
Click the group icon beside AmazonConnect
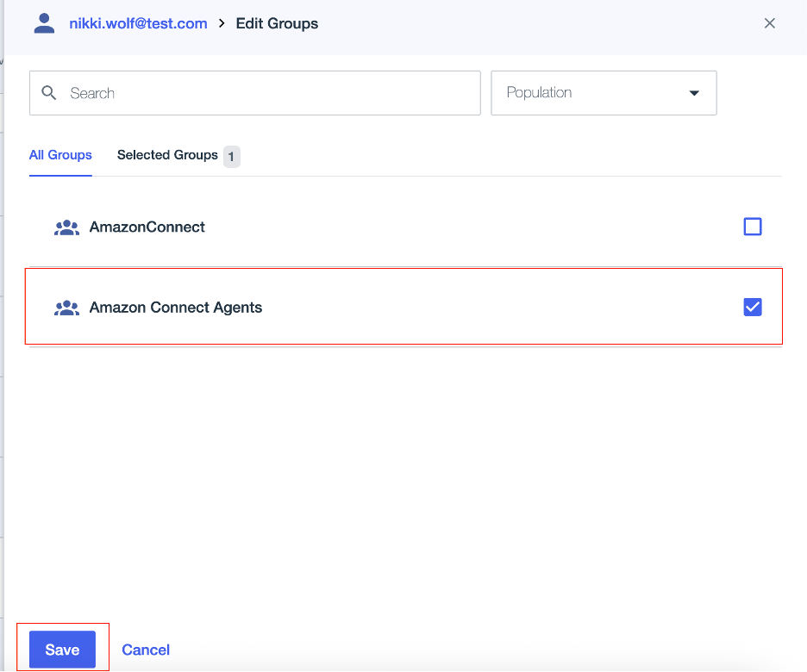point(66,227)
